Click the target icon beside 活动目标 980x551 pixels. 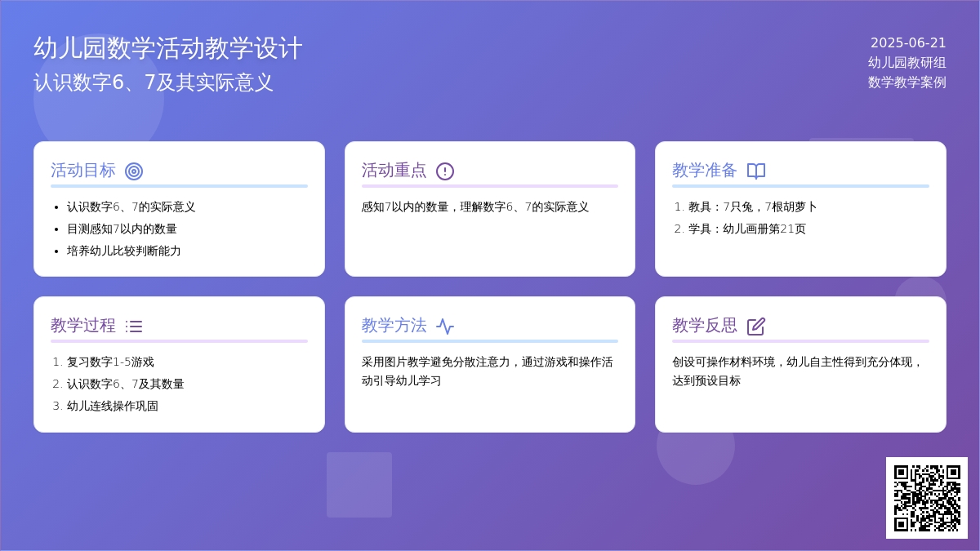(134, 171)
